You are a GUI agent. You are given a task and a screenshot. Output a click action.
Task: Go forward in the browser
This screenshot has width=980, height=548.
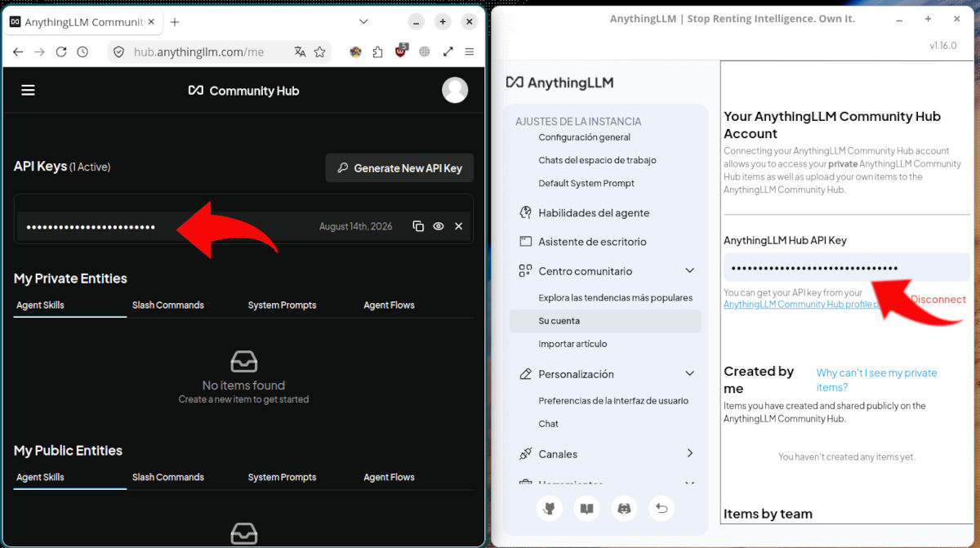tap(39, 51)
